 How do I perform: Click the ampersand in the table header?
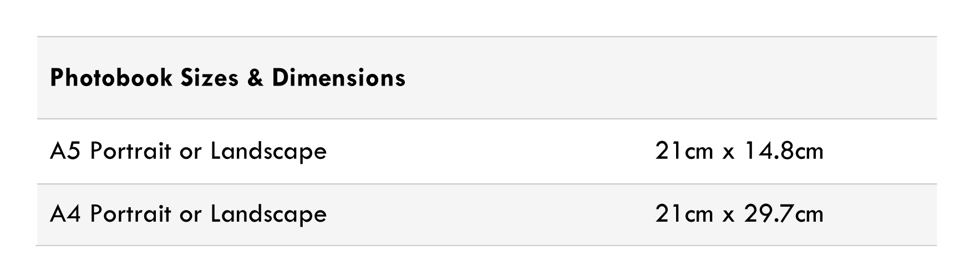(255, 78)
